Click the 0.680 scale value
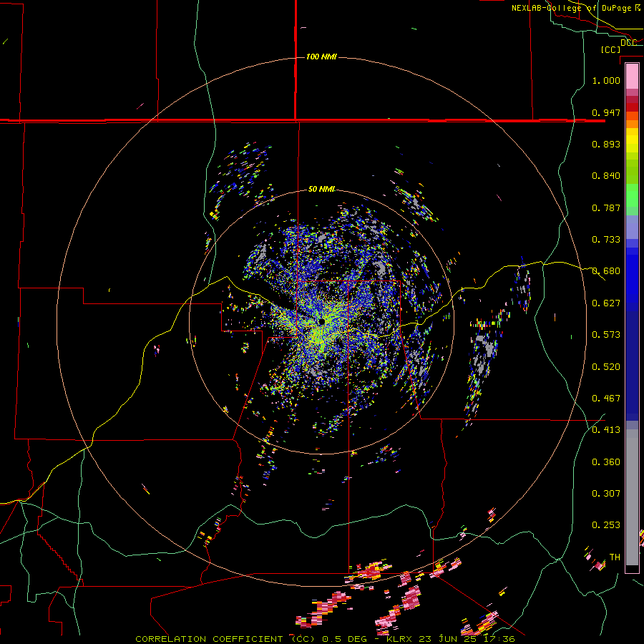The image size is (644, 644). tap(606, 271)
